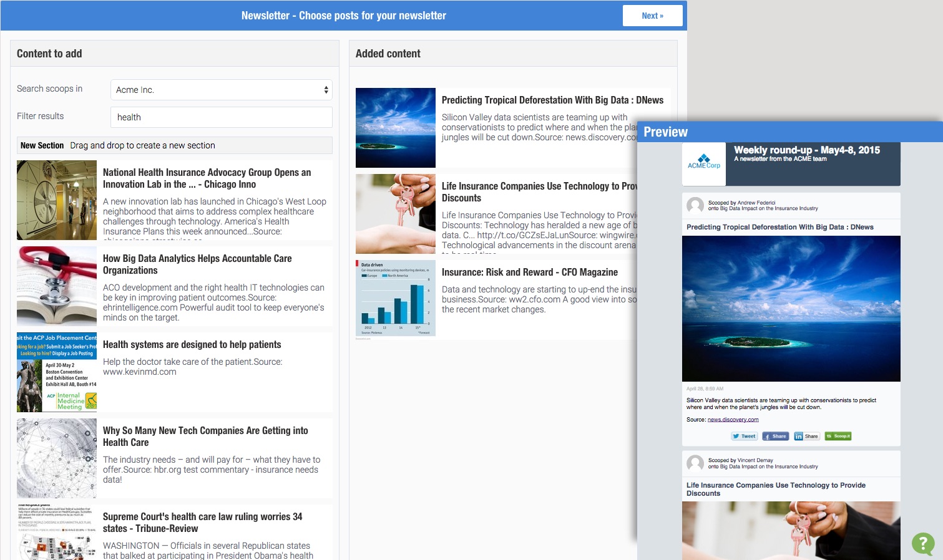Select Why So Many New Tech Companies title

[205, 437]
